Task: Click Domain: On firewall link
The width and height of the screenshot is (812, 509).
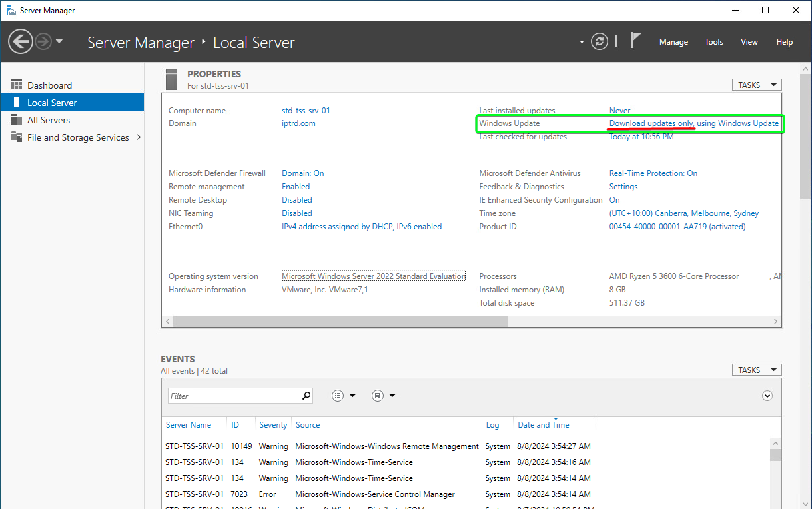Action: point(302,173)
